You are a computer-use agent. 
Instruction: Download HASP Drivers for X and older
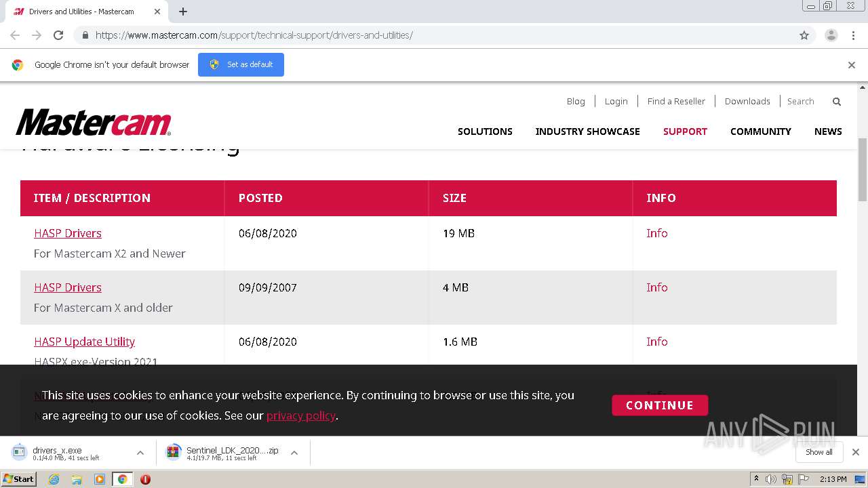point(68,287)
